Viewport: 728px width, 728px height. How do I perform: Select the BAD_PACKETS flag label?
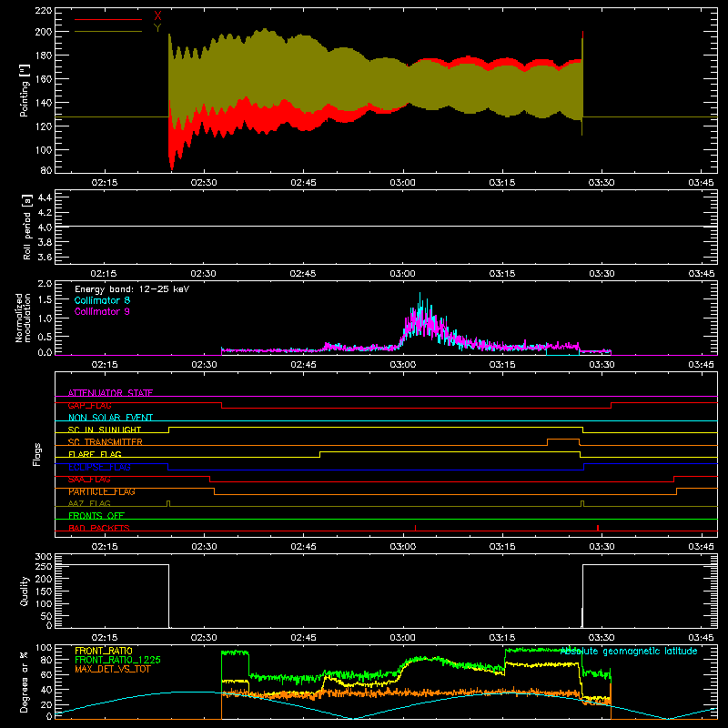[99, 528]
